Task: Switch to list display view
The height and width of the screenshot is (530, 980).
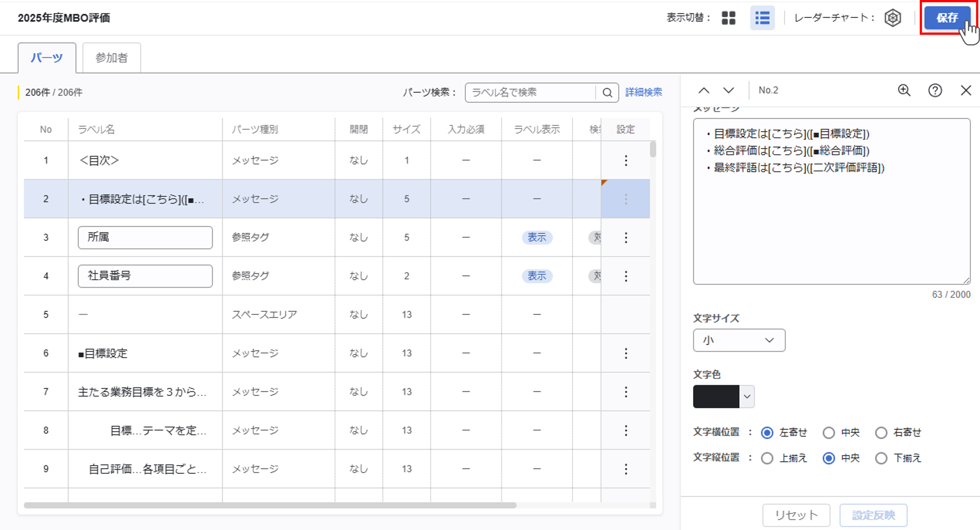Action: [x=762, y=18]
